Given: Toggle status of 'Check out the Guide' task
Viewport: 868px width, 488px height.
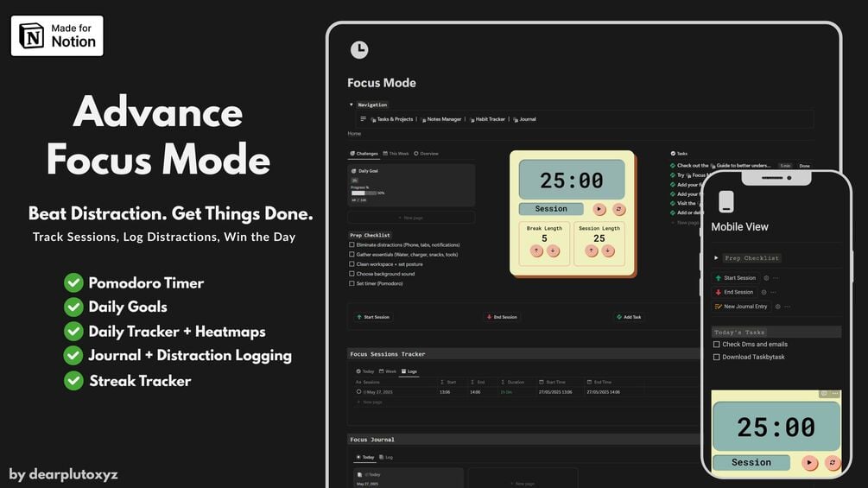Looking at the screenshot, I should click(673, 166).
